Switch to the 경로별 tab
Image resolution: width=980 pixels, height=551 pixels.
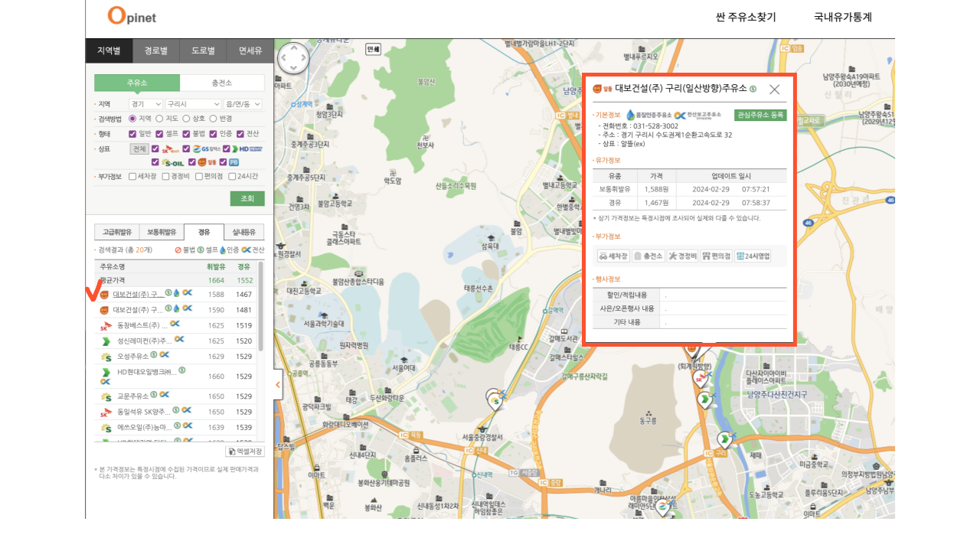(156, 51)
